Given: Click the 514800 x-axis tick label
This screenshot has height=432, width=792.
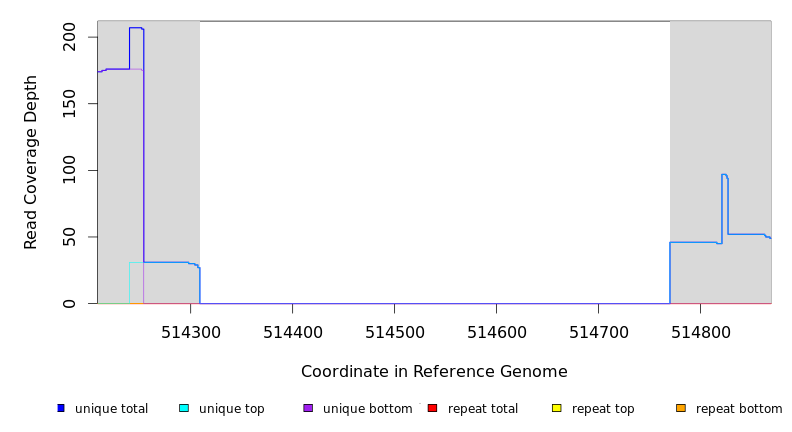Looking at the screenshot, I should pyautogui.click(x=700, y=330).
